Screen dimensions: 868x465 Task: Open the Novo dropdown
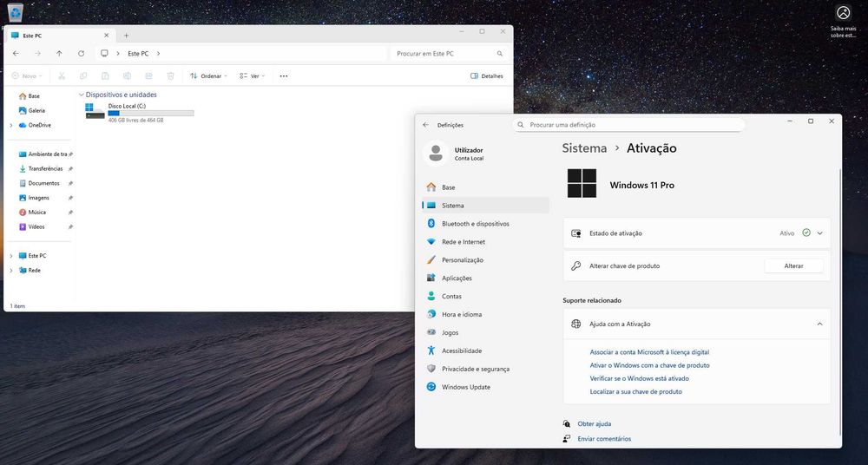27,75
